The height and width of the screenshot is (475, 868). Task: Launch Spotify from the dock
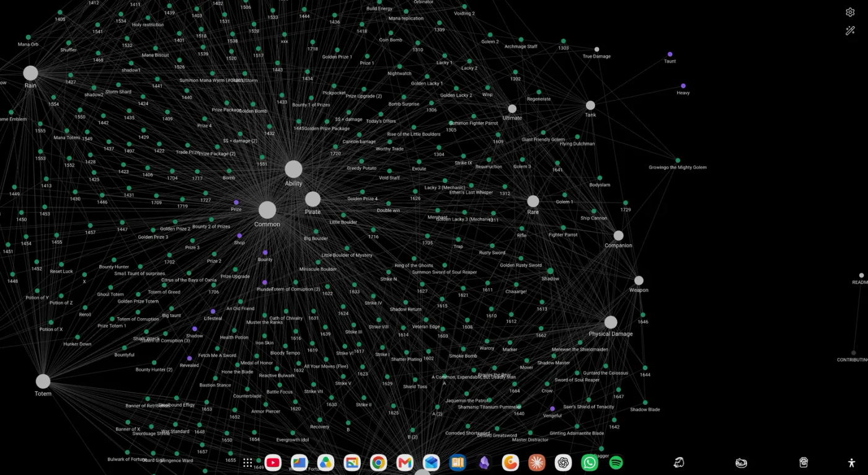point(616,463)
